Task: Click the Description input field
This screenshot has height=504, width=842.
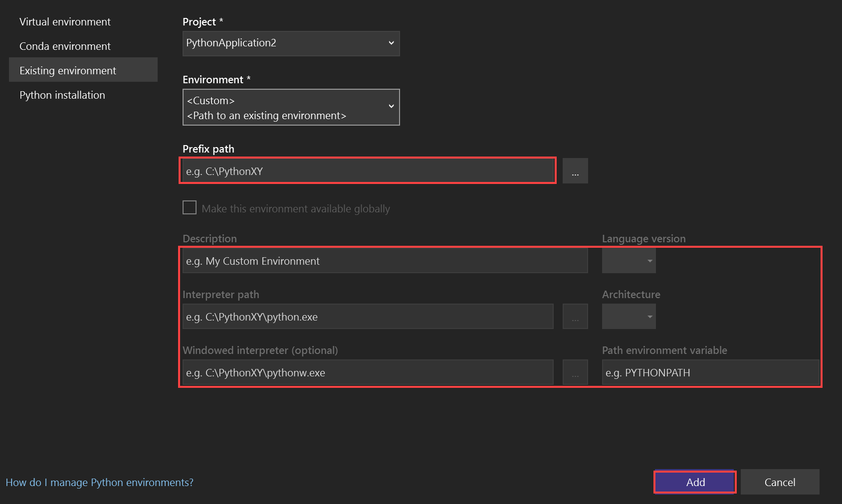Action: point(384,260)
